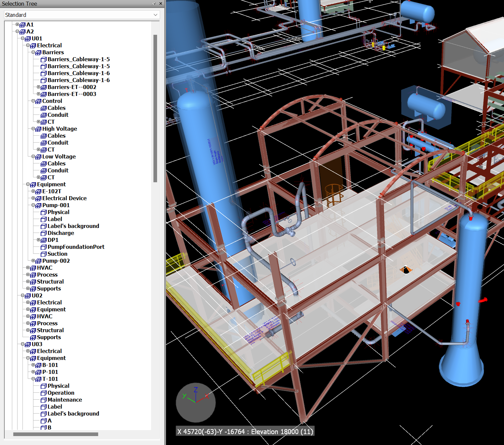This screenshot has width=504, height=445.
Task: Collapse the A2 branch
Action: point(17,31)
